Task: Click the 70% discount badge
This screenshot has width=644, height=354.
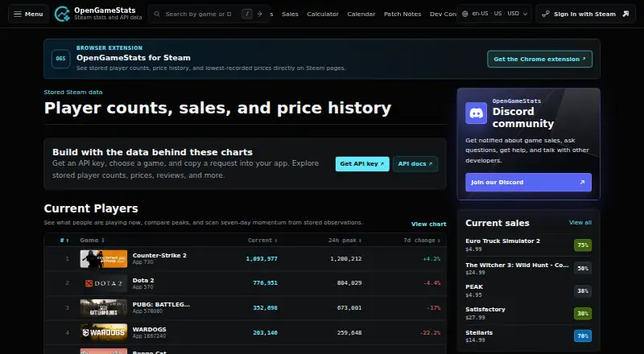Action: (x=583, y=336)
